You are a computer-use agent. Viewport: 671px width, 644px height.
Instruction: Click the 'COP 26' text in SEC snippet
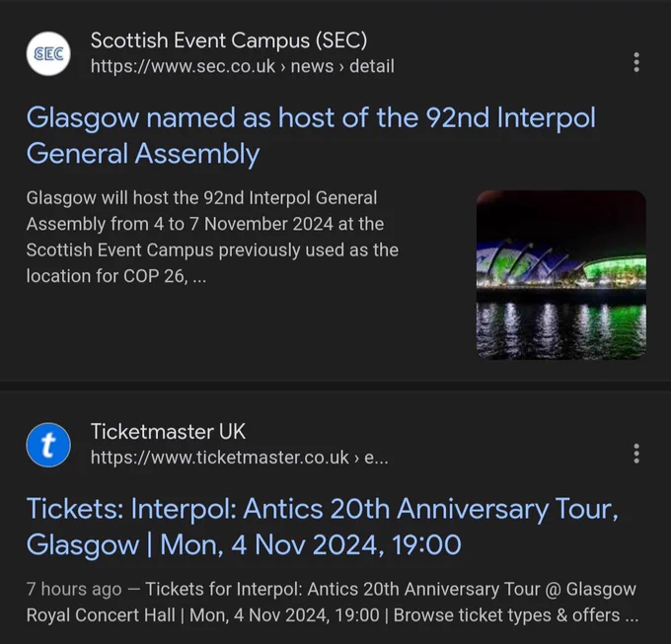point(154,276)
